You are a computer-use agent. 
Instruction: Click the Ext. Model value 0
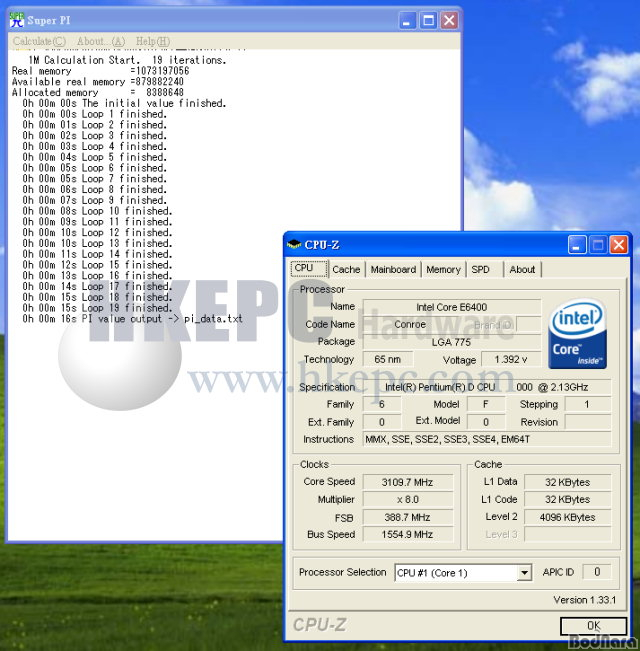point(486,422)
